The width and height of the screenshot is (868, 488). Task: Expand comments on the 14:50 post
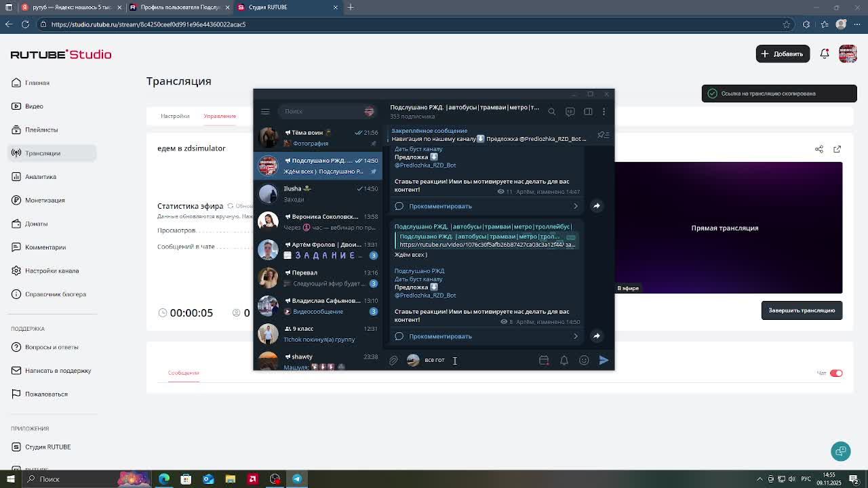click(487, 336)
